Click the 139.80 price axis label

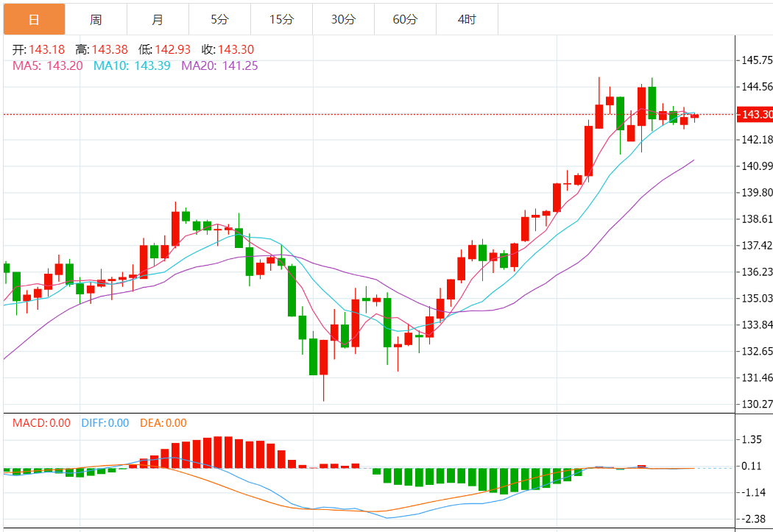(x=757, y=193)
